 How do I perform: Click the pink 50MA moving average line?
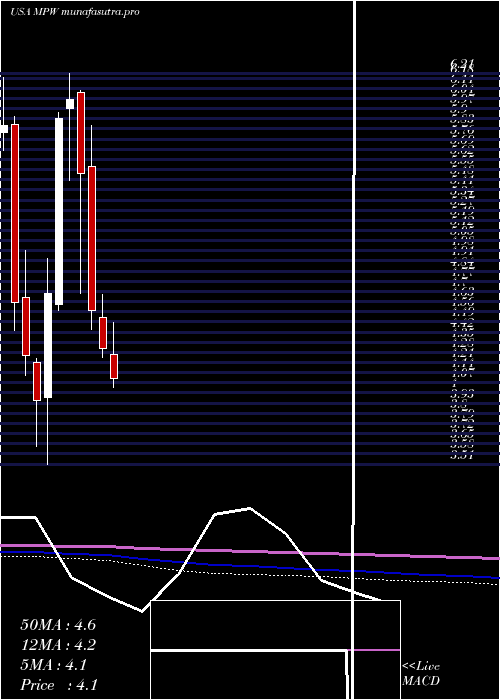(250, 552)
